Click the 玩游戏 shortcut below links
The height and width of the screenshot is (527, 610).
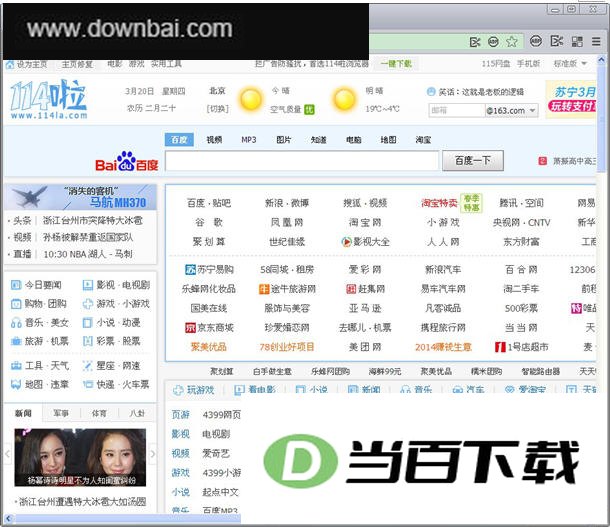pos(194,390)
